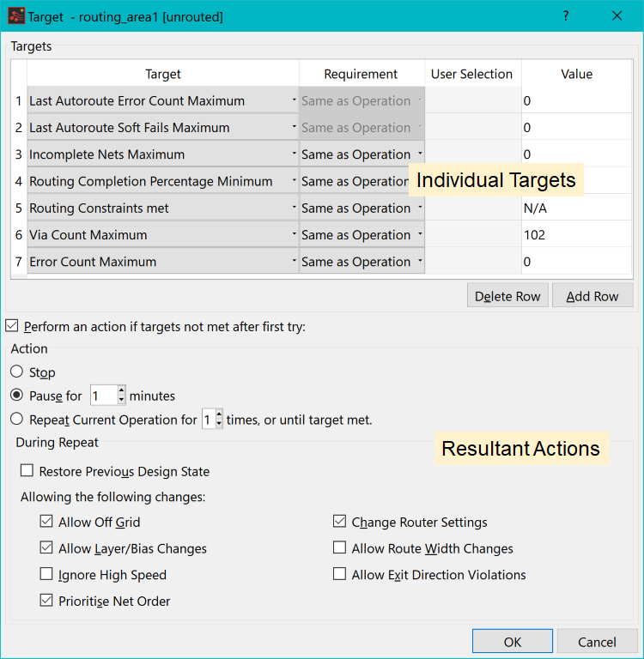The image size is (644, 659).
Task: Enable Ignore High Speed
Action: (46, 574)
